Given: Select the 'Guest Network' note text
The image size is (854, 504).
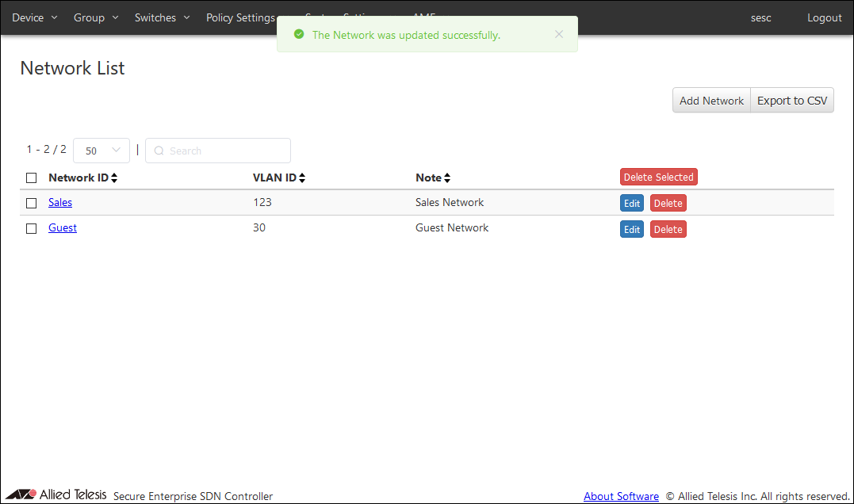Looking at the screenshot, I should coord(452,227).
